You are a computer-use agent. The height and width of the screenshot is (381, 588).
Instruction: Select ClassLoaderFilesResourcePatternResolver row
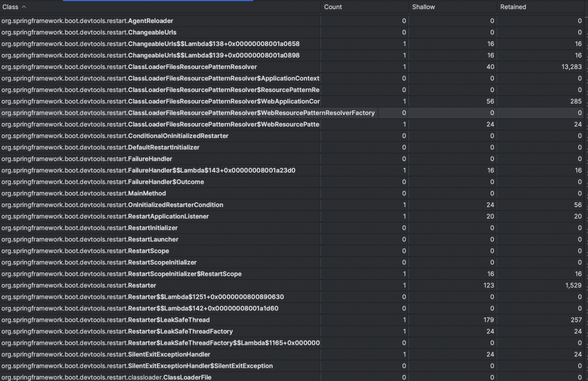click(292, 67)
